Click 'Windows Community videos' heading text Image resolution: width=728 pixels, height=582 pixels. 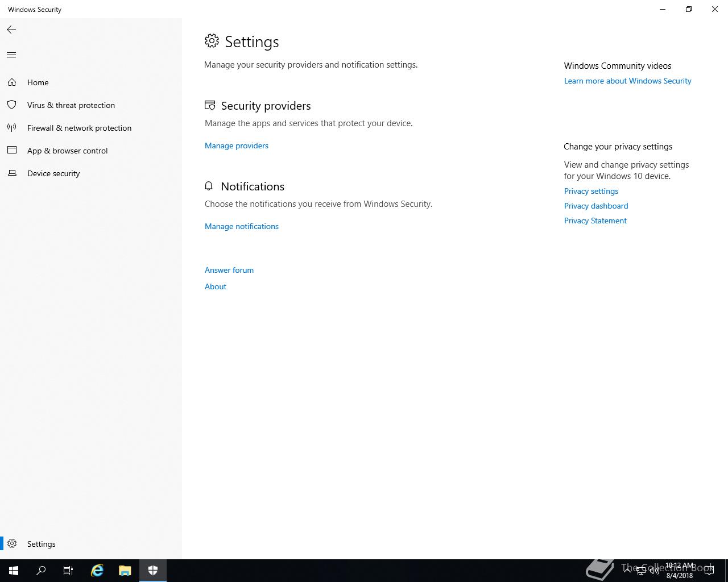(618, 66)
